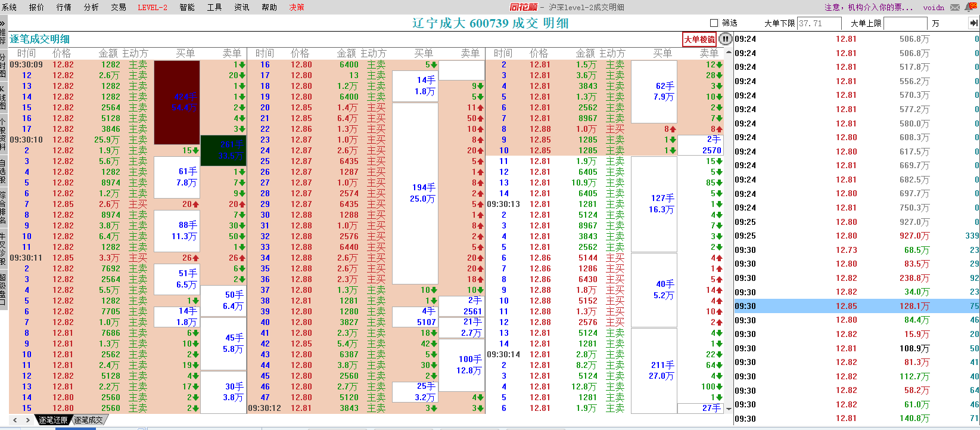The width and height of the screenshot is (980, 430).
Task: Click the 逐笔成交明细 panel heading
Action: click(x=40, y=39)
